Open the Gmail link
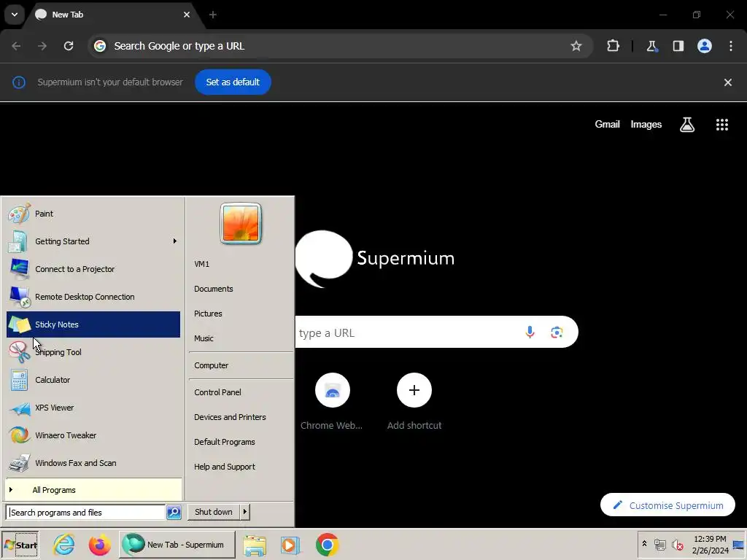Screen dimensions: 747x560 coord(607,124)
